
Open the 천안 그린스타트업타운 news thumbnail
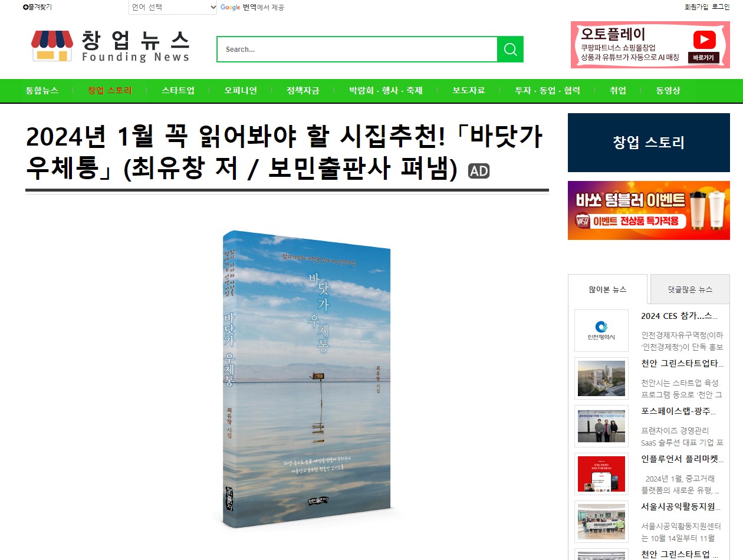(601, 378)
